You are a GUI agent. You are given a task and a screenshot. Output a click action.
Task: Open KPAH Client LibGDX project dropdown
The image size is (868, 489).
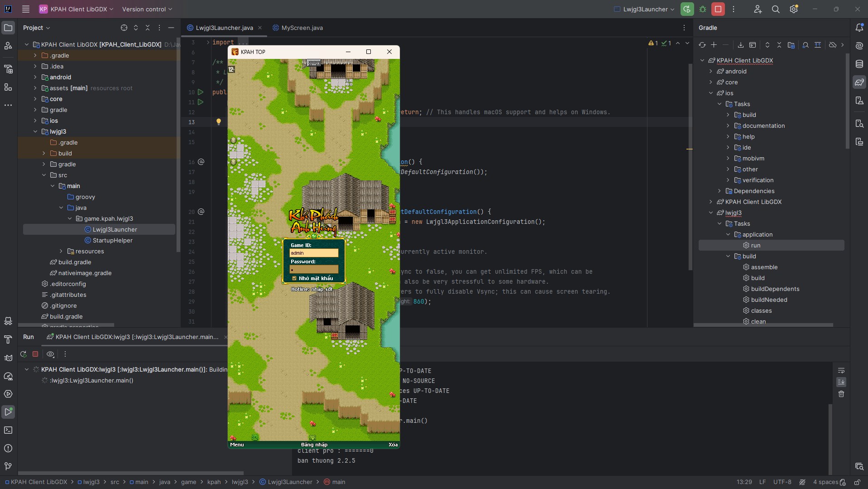(x=76, y=9)
